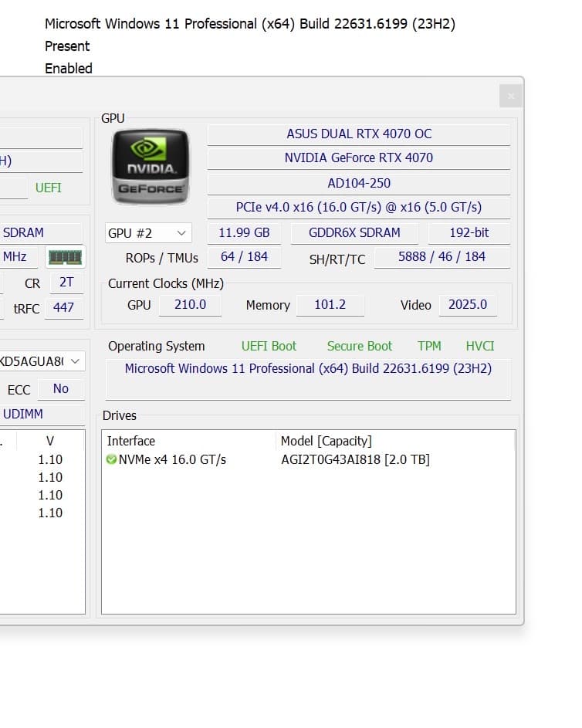Screen dimensions: 582x728
Task: Click the Video clock value 2025.0
Action: click(x=468, y=305)
